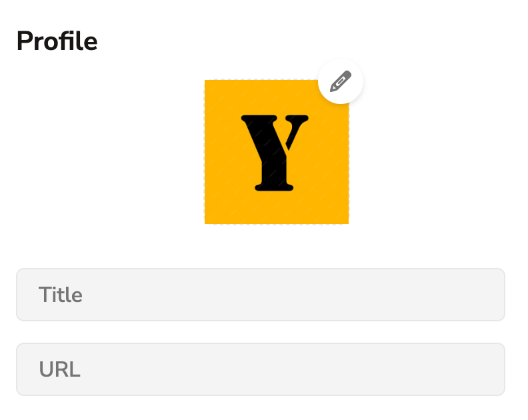Click the Title placeholder text
Viewport: 528px width, 420px height.
coord(61,295)
